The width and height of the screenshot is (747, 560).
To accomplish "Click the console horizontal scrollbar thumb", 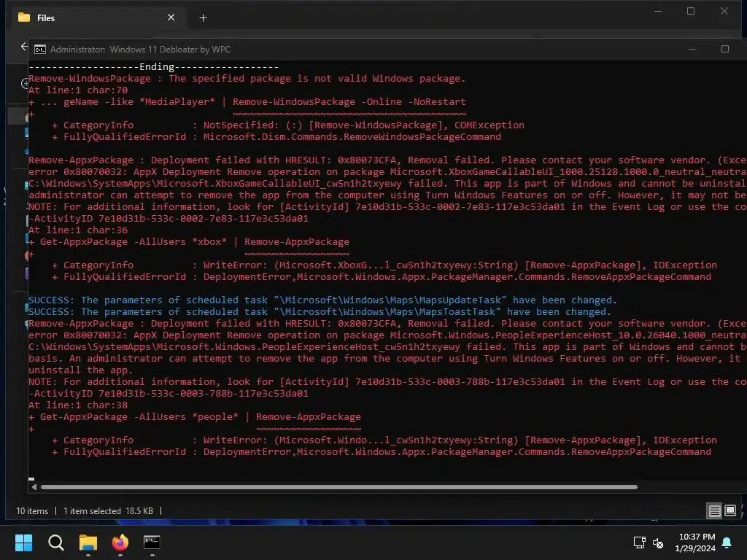I will [339, 487].
